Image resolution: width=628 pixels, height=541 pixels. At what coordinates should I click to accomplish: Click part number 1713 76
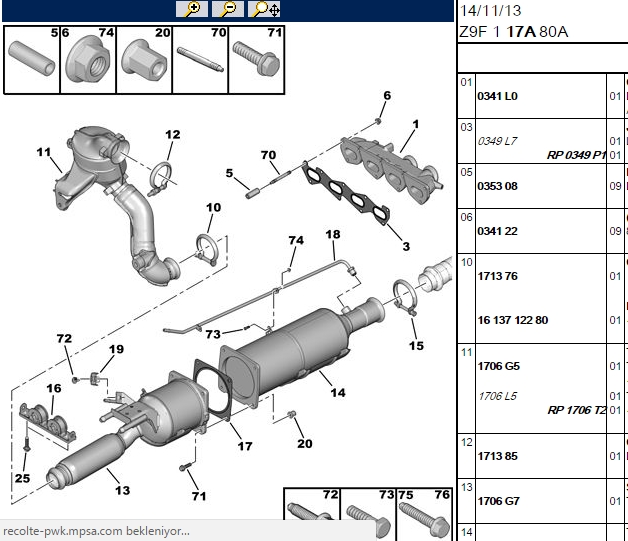[497, 276]
